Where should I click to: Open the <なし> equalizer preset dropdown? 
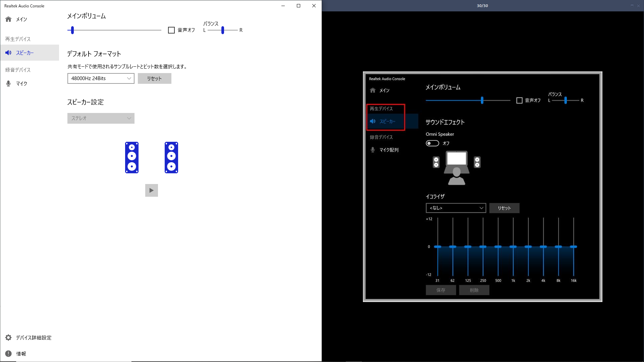point(456,208)
